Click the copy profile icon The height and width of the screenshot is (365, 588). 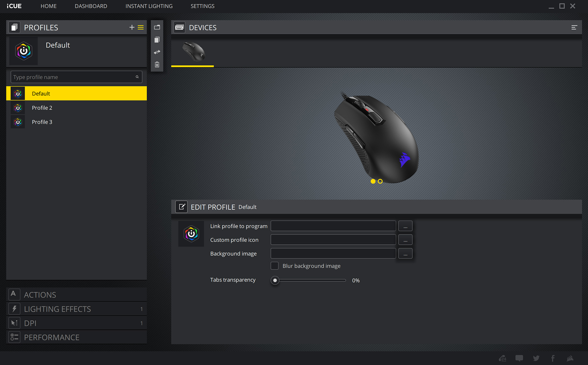(157, 40)
